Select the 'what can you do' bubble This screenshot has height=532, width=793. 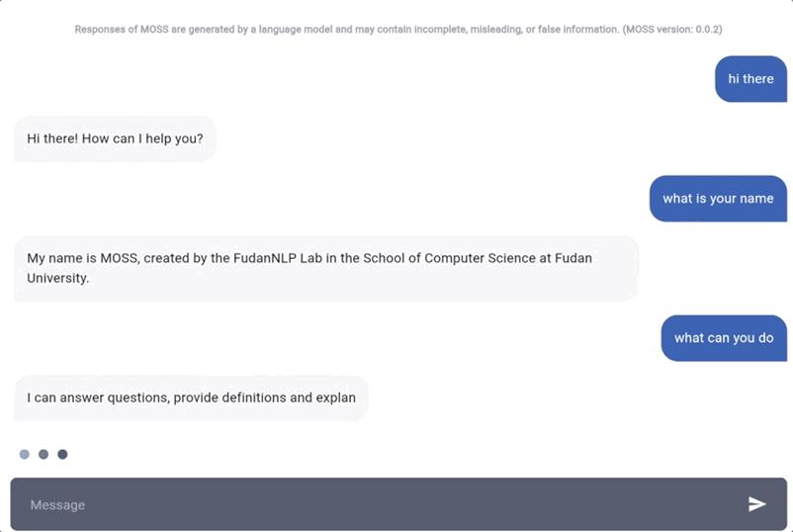(724, 338)
